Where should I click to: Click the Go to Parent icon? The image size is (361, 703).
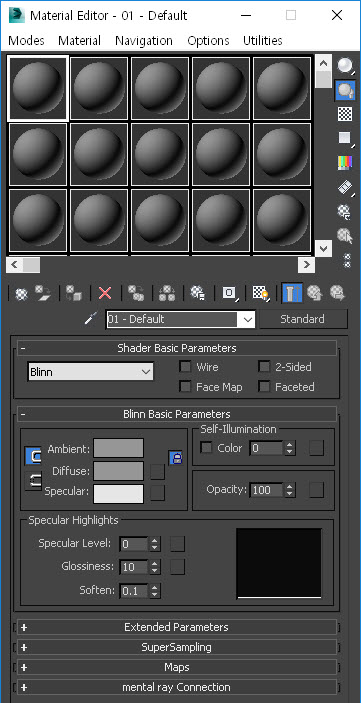tap(314, 293)
